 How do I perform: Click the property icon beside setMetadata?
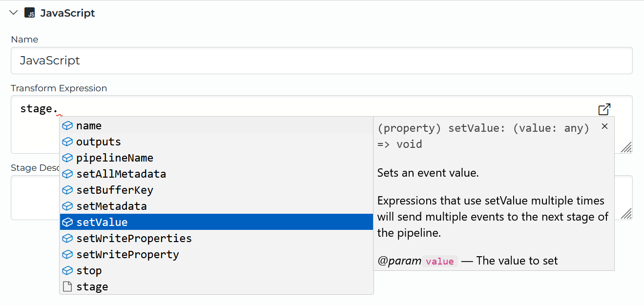[x=67, y=206]
